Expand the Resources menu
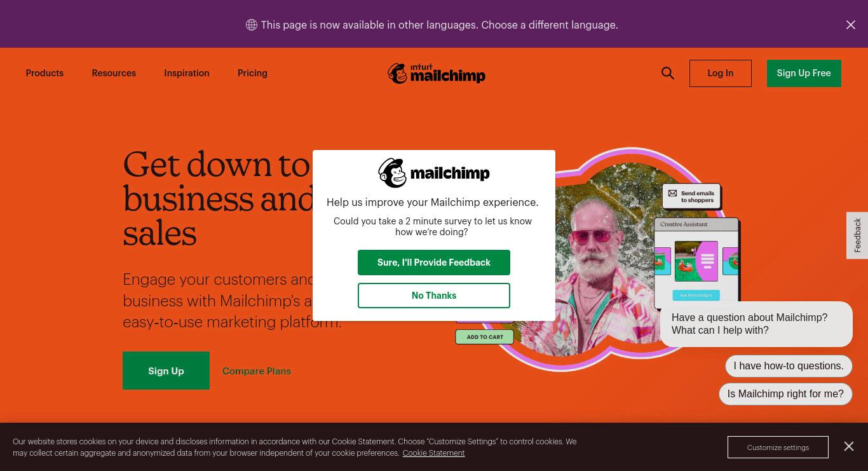The height and width of the screenshot is (471, 868). point(114,73)
